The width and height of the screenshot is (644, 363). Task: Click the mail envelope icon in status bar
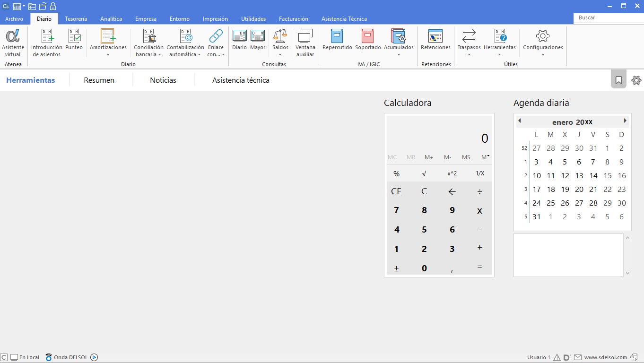[x=578, y=357]
